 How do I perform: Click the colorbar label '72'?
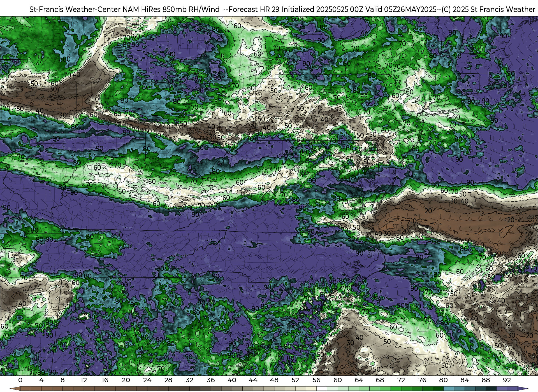pyautogui.click(x=401, y=380)
